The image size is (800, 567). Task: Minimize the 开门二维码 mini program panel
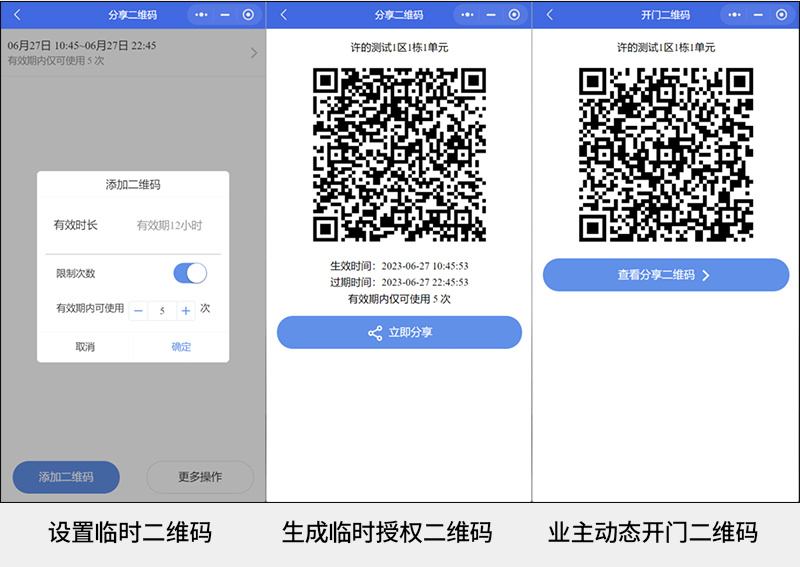coord(758,15)
